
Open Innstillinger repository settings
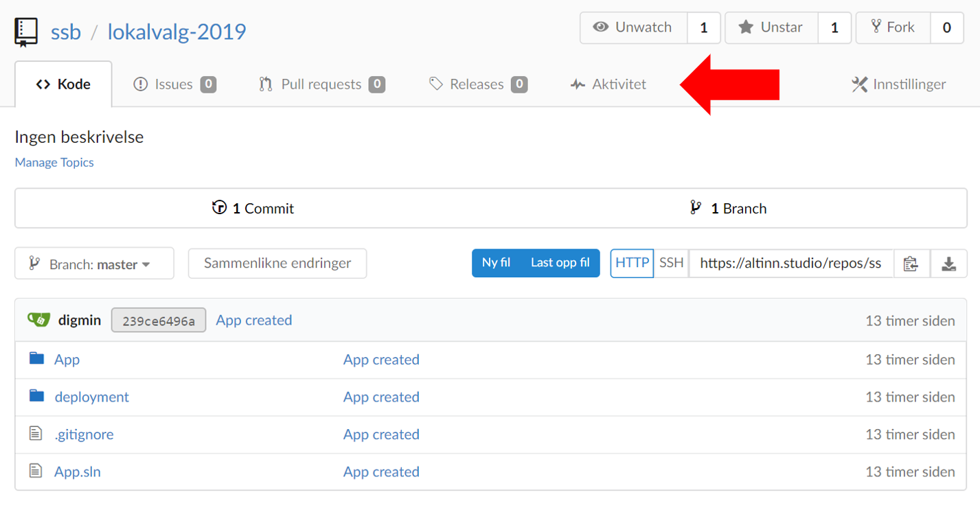[x=898, y=84]
